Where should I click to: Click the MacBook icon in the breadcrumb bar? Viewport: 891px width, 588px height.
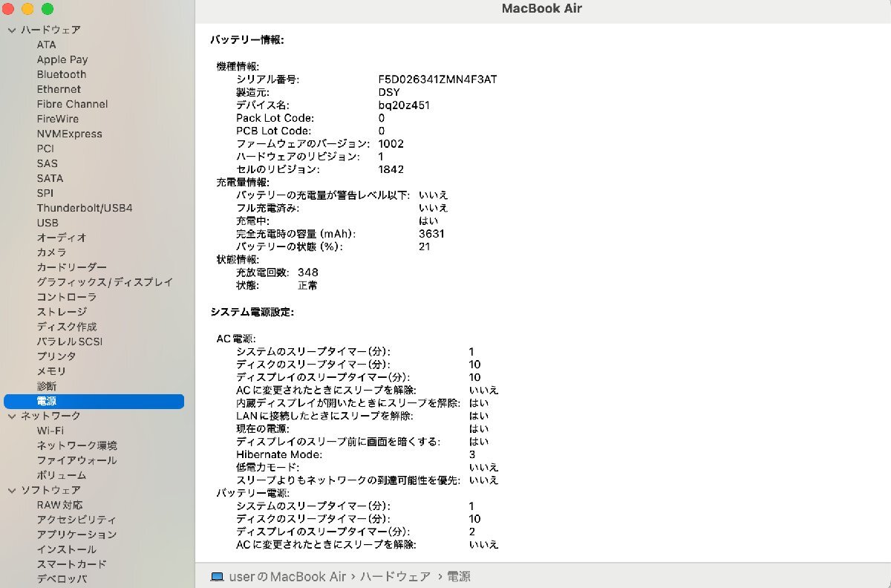pos(218,576)
